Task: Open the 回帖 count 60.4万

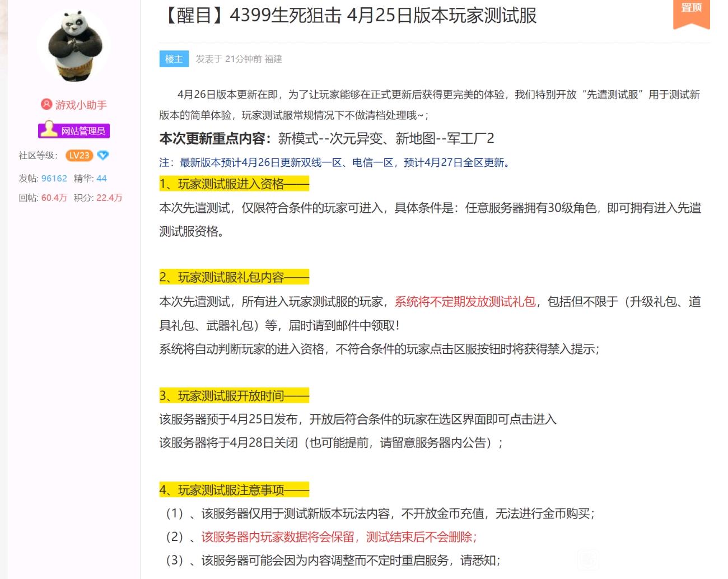Action: 54,198
